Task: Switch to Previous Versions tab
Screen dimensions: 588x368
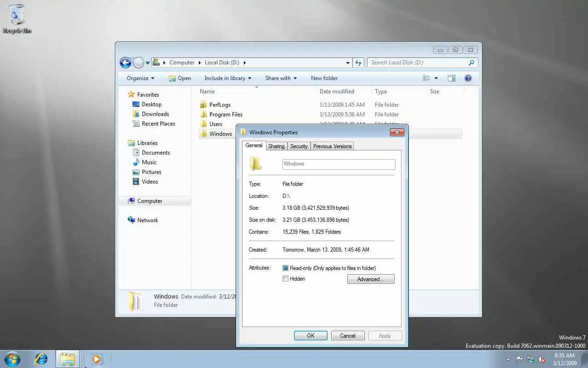Action: (x=333, y=146)
